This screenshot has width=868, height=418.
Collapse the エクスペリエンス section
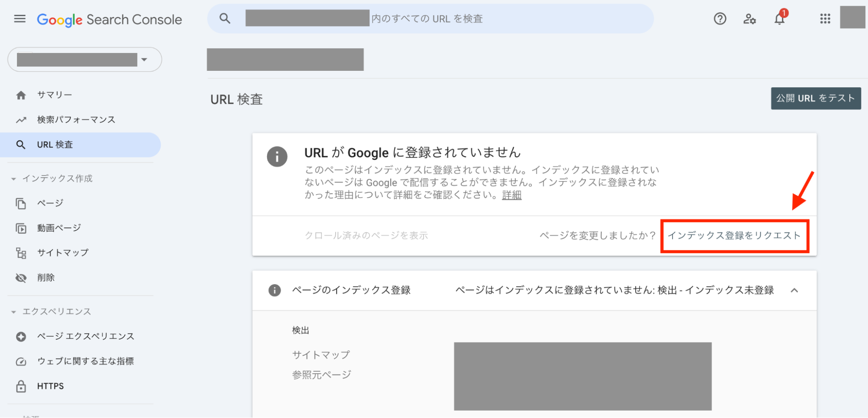click(x=13, y=312)
